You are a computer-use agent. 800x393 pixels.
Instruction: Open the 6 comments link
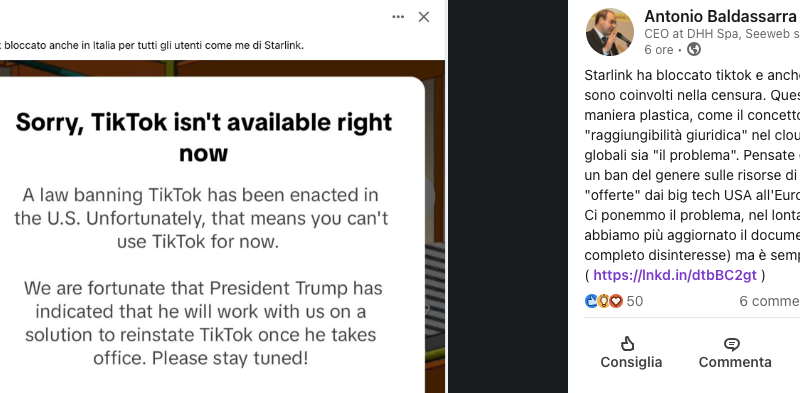click(x=770, y=301)
